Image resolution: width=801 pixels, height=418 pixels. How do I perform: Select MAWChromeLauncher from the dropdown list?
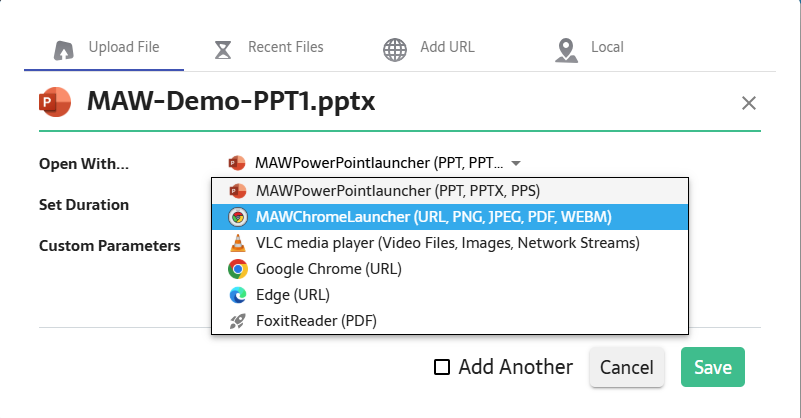tap(433, 216)
